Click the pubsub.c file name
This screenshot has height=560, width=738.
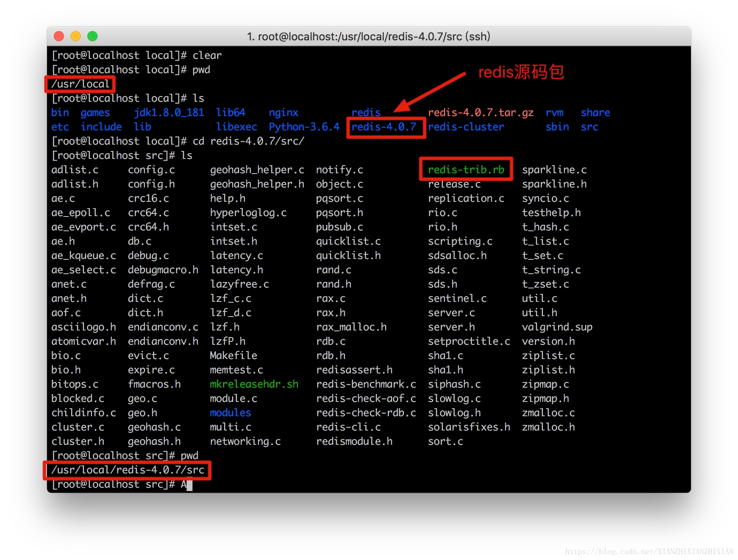pyautogui.click(x=340, y=227)
